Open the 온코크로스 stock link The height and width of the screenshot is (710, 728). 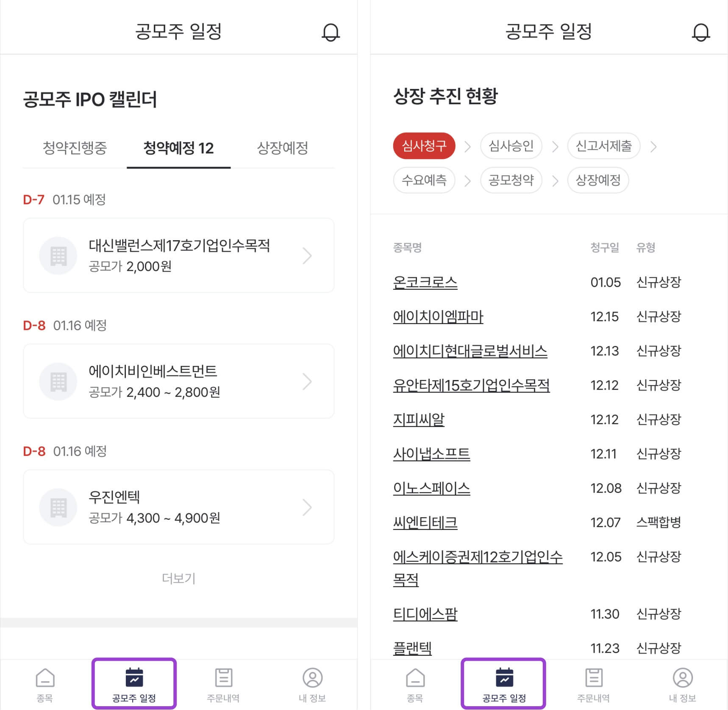click(x=425, y=282)
